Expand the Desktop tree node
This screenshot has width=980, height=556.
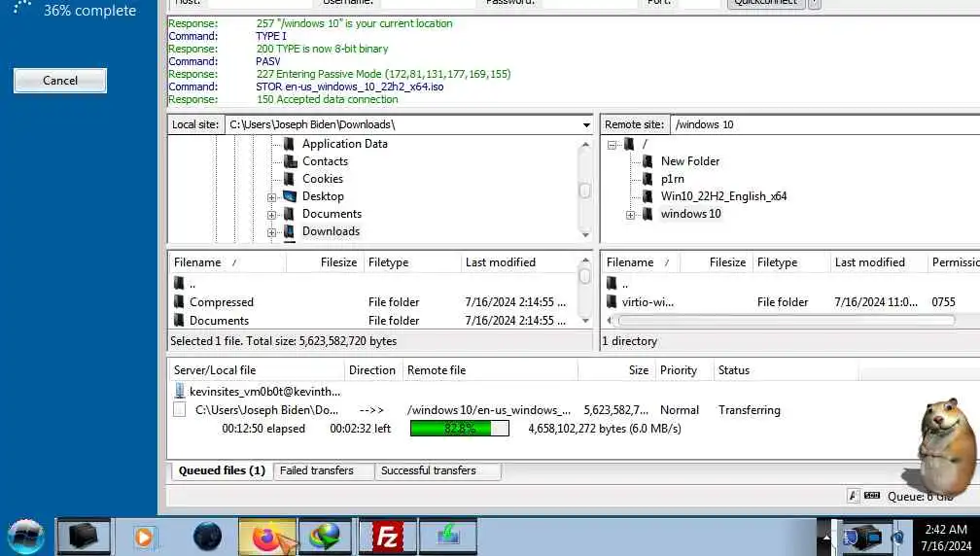(272, 197)
